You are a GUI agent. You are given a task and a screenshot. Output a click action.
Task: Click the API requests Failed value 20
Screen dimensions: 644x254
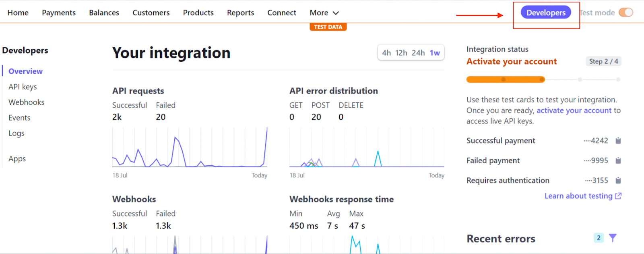point(161,117)
